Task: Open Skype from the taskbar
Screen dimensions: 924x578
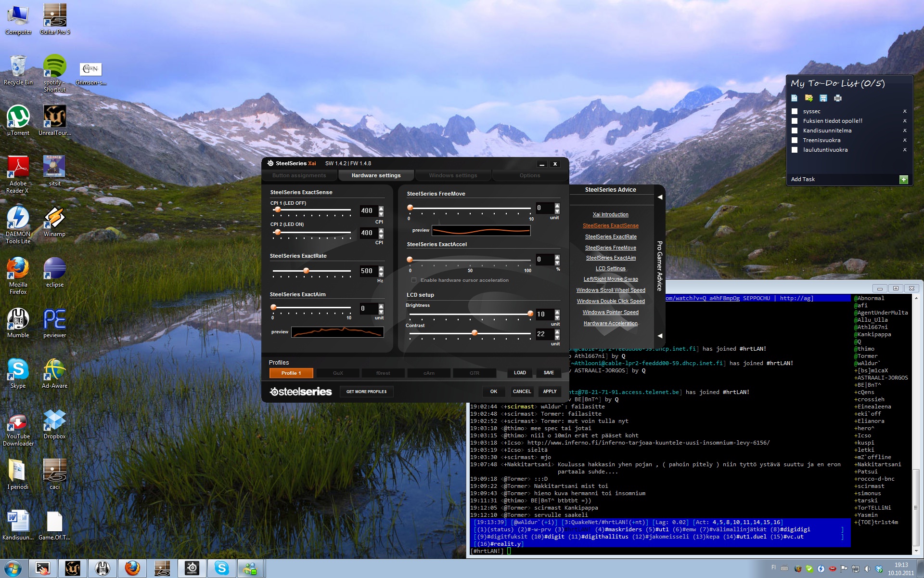Action: point(221,568)
